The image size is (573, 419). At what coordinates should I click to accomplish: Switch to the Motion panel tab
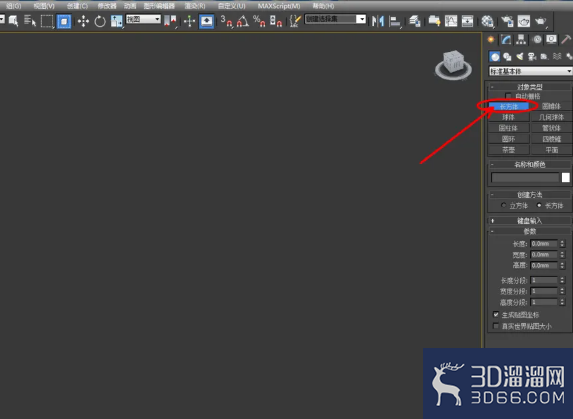click(537, 39)
